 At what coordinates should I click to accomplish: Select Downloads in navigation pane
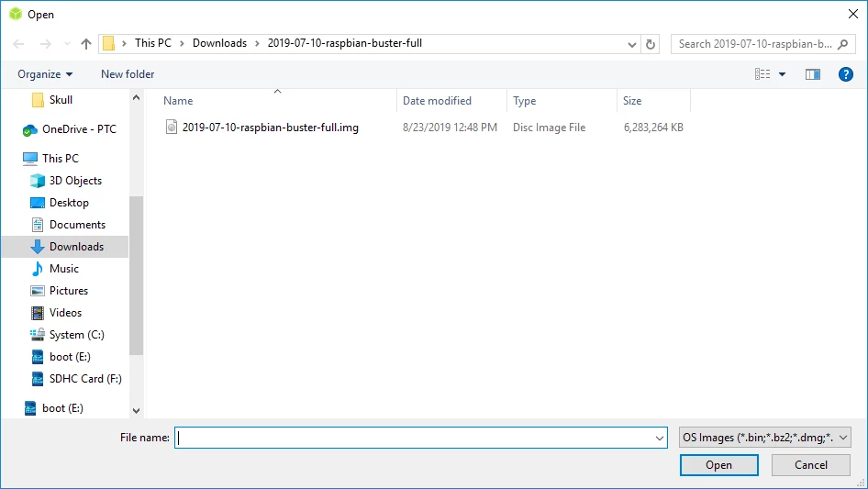coord(76,247)
